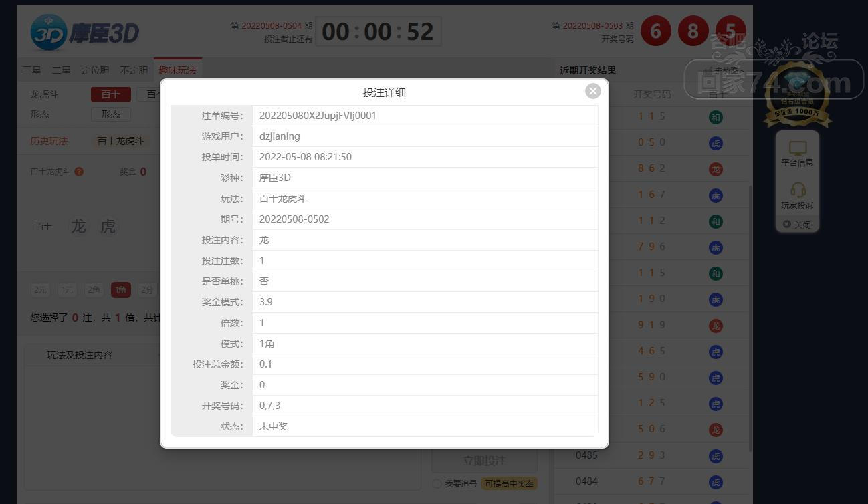Viewport: 868px width, 504px height.
Task: Open 平台信息 monitor icon
Action: 797,148
